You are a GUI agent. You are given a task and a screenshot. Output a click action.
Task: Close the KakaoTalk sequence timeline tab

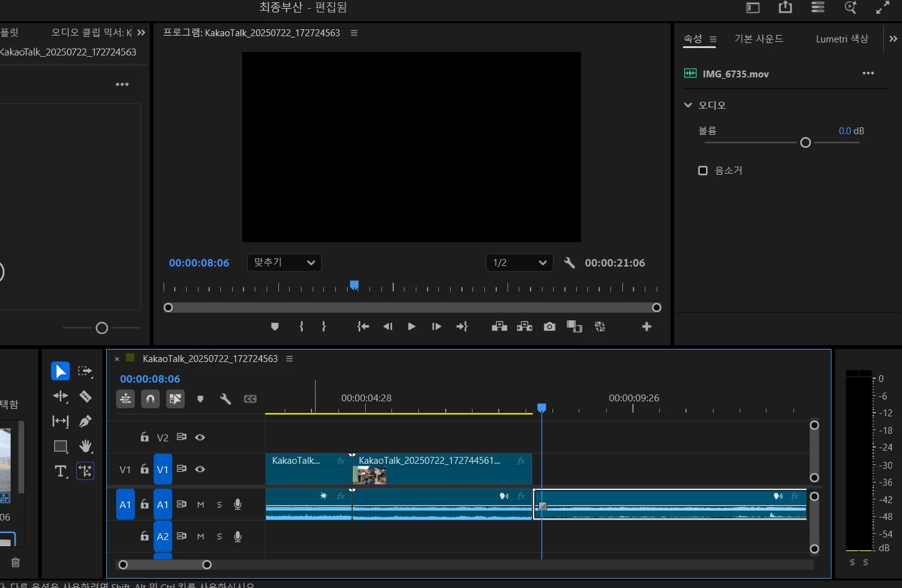click(117, 359)
